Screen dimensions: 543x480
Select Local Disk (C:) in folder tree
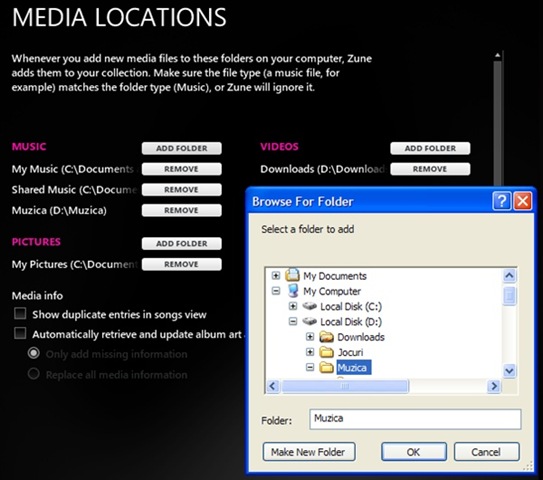[351, 306]
